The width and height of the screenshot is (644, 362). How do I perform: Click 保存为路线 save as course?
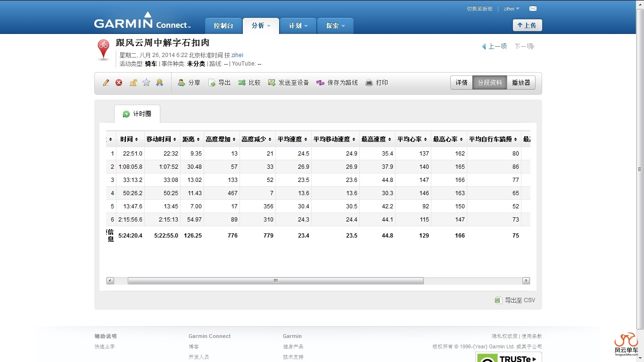pyautogui.click(x=337, y=82)
